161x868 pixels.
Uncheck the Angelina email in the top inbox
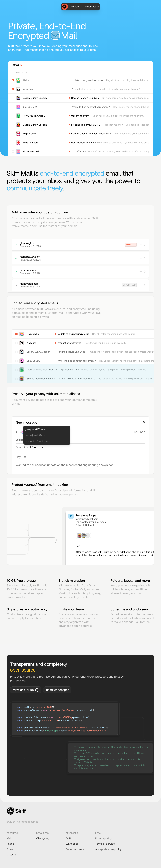click(x=13, y=89)
